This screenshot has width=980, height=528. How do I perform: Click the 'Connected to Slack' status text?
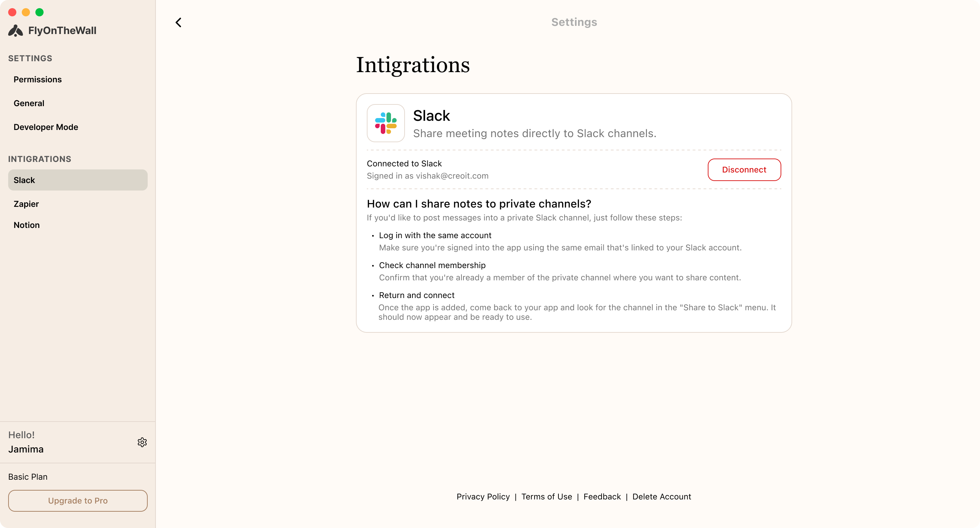(404, 164)
